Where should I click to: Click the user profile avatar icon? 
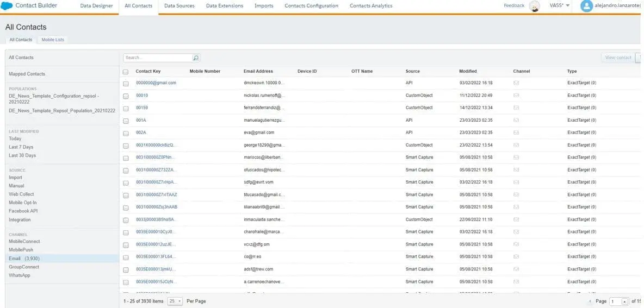(586, 6)
